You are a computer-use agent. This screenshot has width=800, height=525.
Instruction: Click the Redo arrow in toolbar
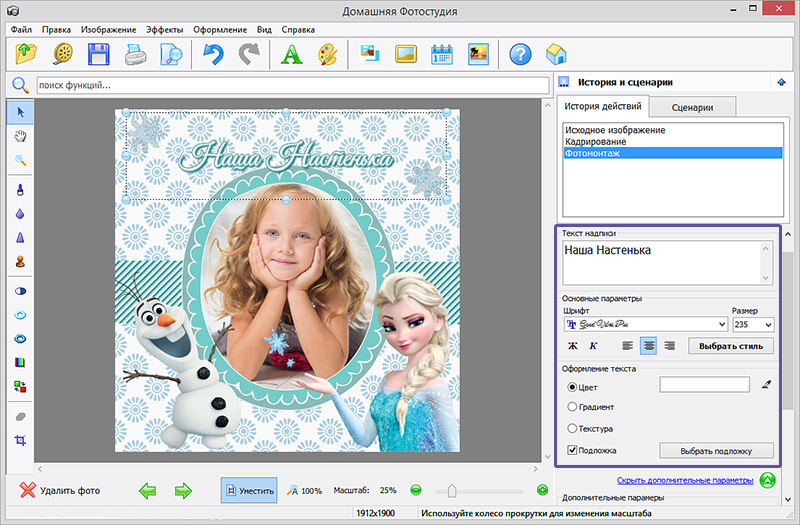[248, 54]
